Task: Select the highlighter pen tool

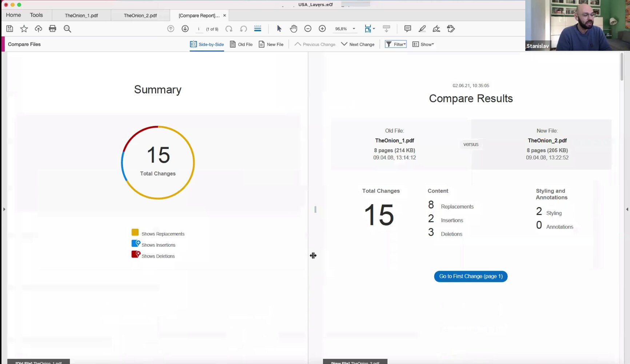Action: [422, 29]
